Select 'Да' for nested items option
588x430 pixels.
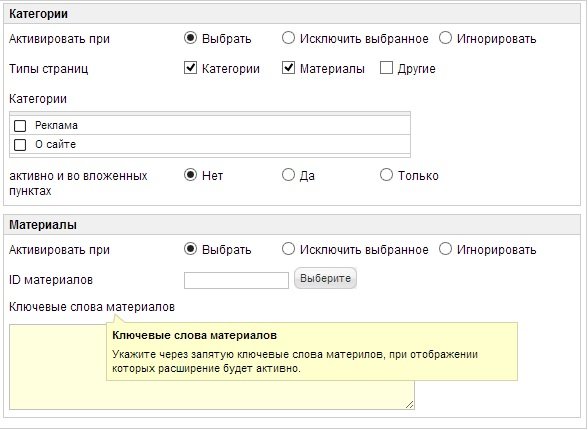pos(288,175)
